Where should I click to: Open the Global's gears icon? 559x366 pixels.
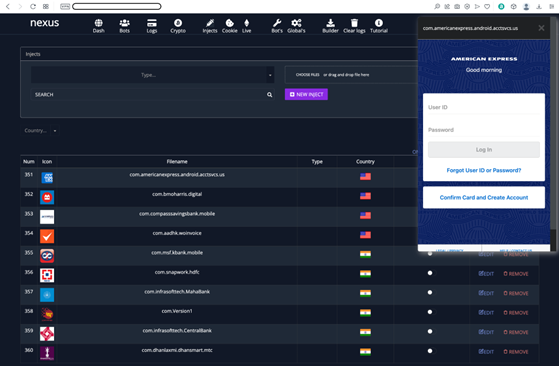(296, 23)
